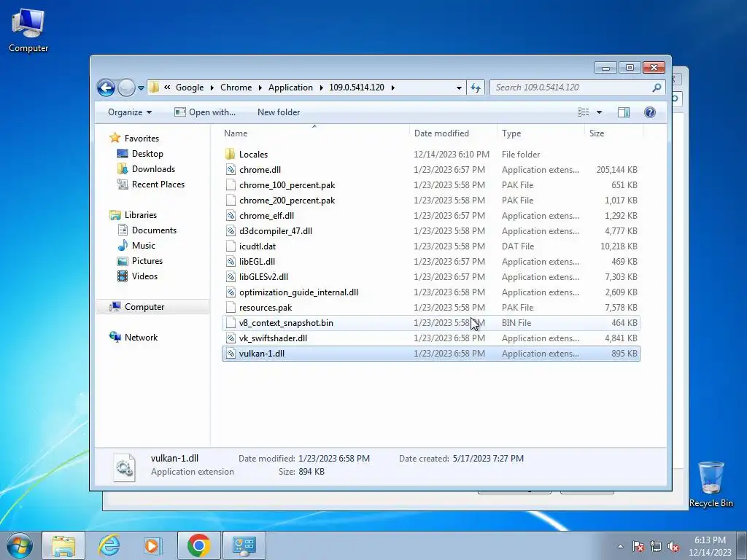The width and height of the screenshot is (747, 560).
Task: Open the previous locations dropdown
Action: click(x=459, y=87)
